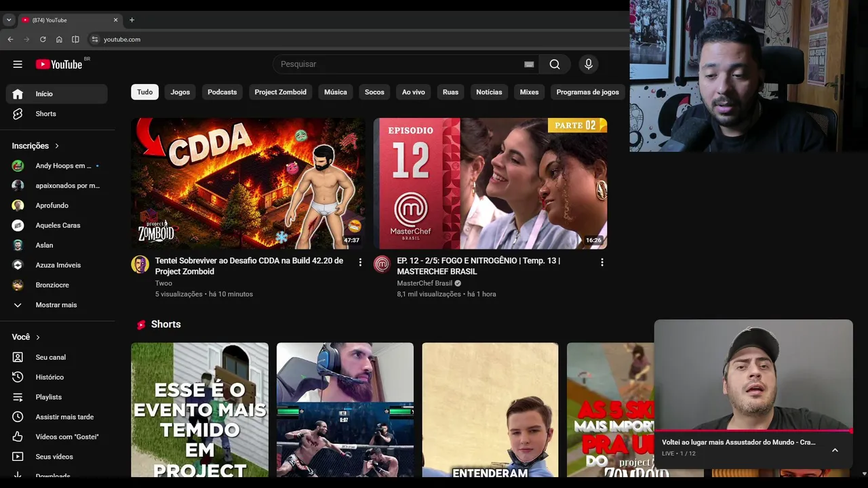
Task: Select the Jogos filter chip
Action: (x=180, y=92)
